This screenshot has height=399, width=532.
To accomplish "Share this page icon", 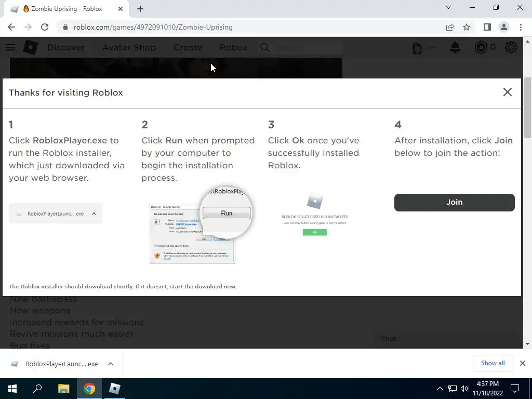I will (450, 27).
